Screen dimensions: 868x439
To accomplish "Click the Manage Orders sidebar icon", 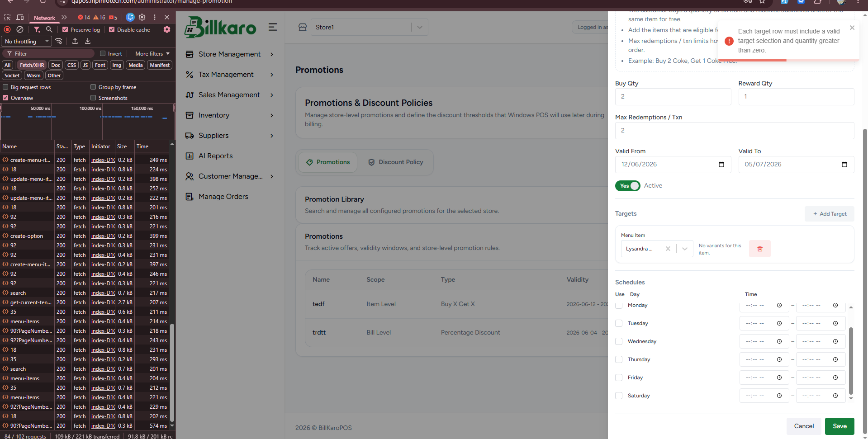I will [190, 197].
